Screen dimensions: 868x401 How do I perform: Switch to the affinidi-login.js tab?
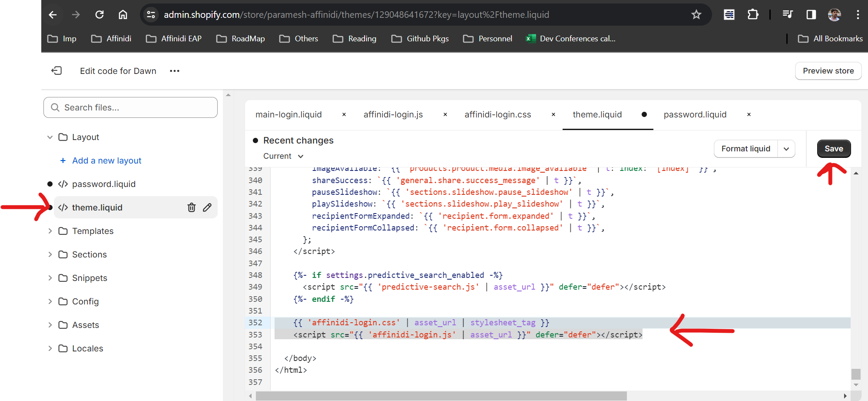[x=393, y=114]
